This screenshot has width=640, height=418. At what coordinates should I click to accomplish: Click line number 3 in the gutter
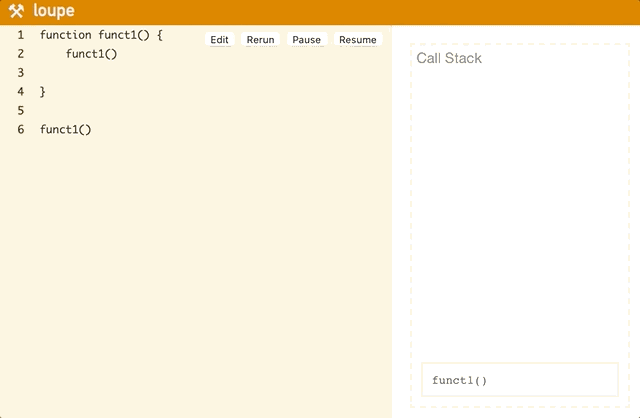tap(21, 73)
